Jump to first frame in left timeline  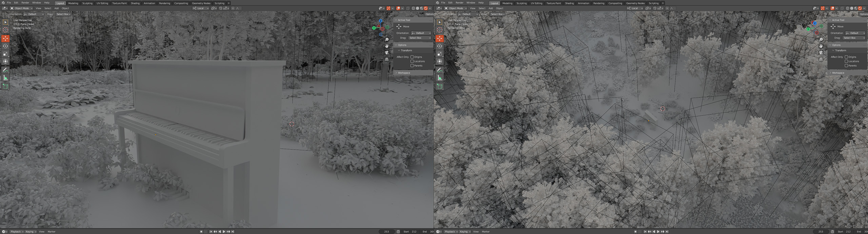coord(211,232)
